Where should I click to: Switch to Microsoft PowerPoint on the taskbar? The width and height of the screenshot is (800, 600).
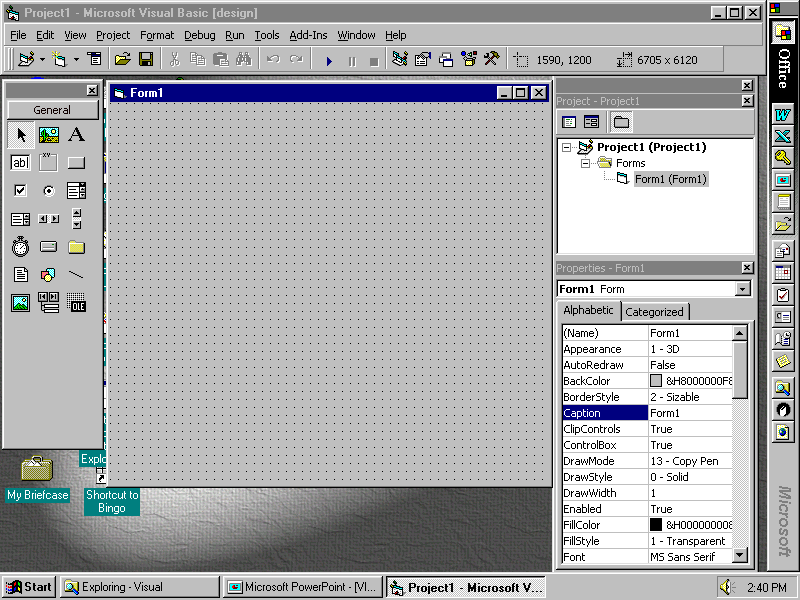coord(303,587)
